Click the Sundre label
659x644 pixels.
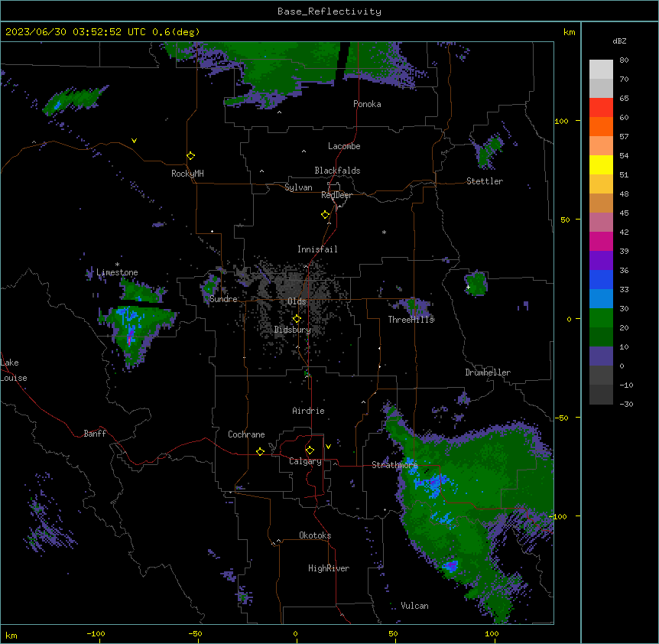[223, 299]
